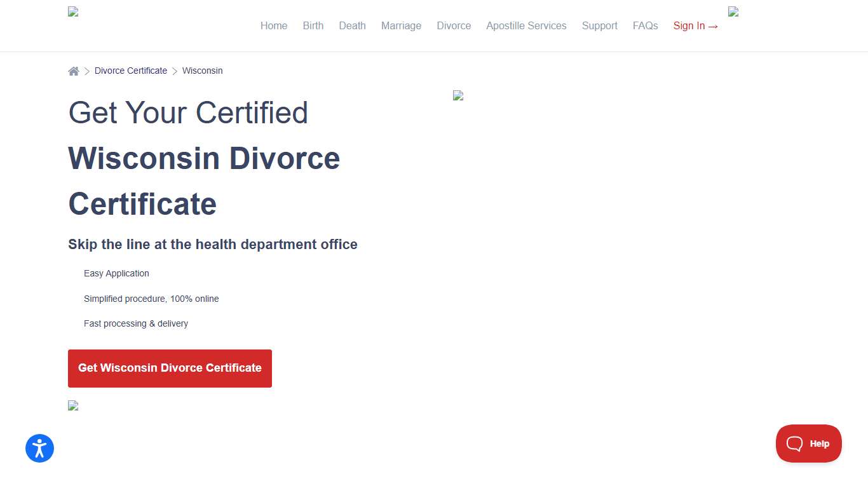Select Wisconsin in the breadcrumb trail
Screen dimensions: 868x488
[x=202, y=71]
